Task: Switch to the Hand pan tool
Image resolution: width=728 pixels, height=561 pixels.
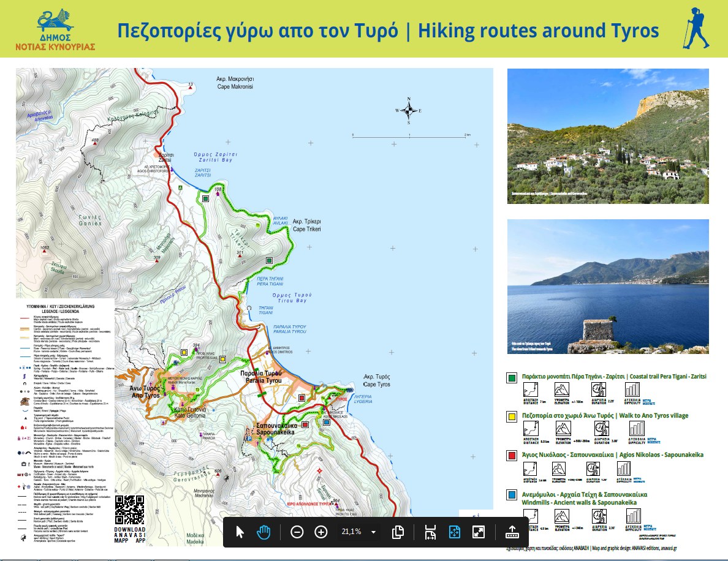Action: tap(264, 532)
